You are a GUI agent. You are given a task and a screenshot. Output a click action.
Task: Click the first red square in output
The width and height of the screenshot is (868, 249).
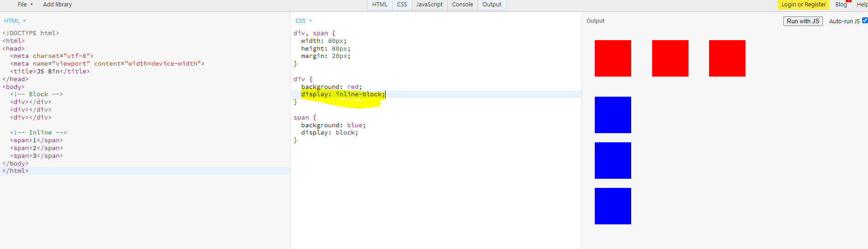click(x=613, y=58)
